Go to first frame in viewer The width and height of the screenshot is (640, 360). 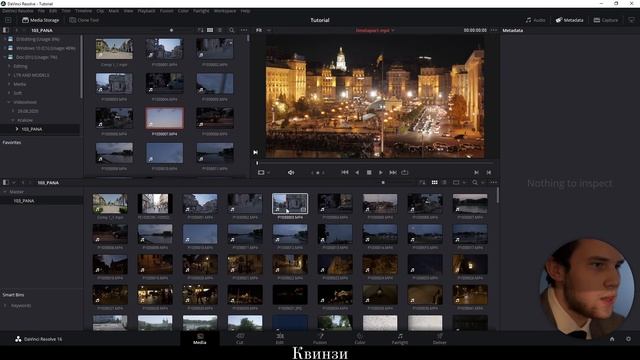click(x=345, y=173)
